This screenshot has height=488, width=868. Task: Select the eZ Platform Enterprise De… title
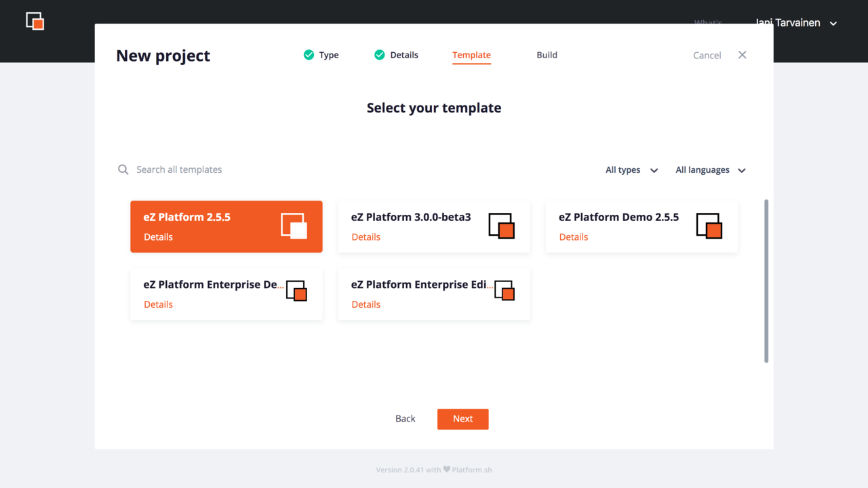(214, 285)
